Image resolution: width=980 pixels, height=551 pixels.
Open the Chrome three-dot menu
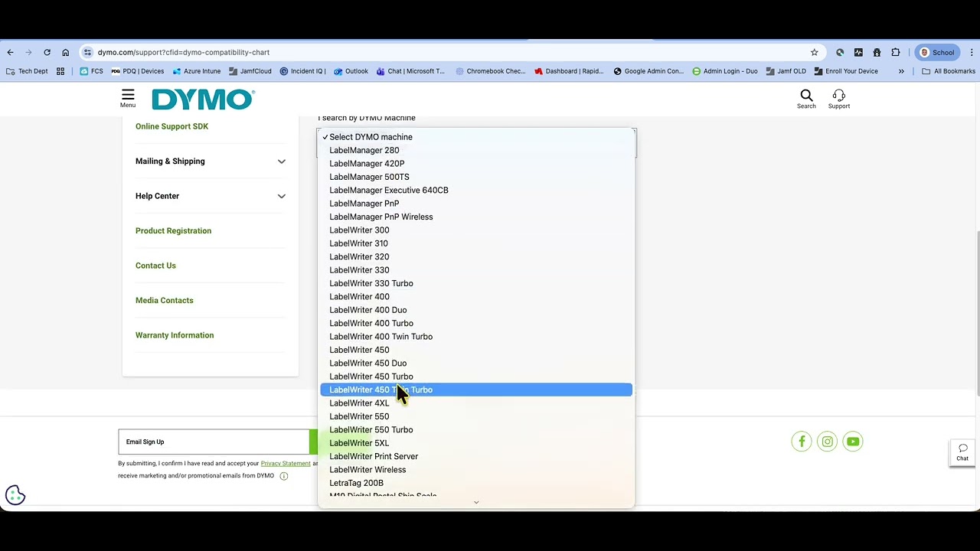972,52
